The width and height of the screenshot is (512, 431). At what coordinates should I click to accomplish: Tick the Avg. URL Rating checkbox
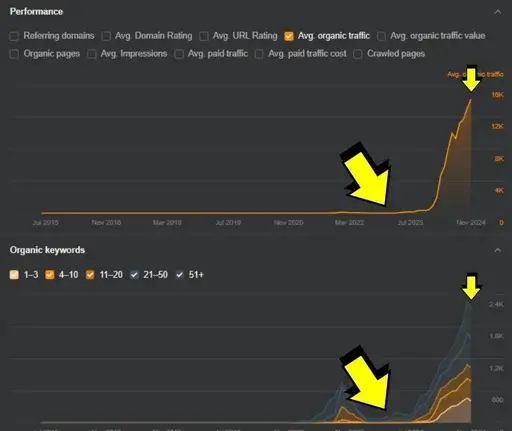click(204, 36)
